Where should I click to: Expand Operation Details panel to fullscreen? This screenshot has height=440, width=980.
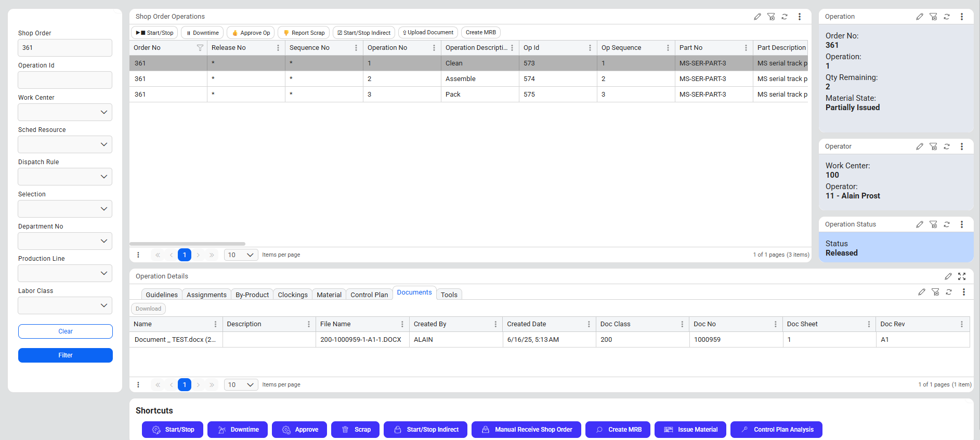962,276
